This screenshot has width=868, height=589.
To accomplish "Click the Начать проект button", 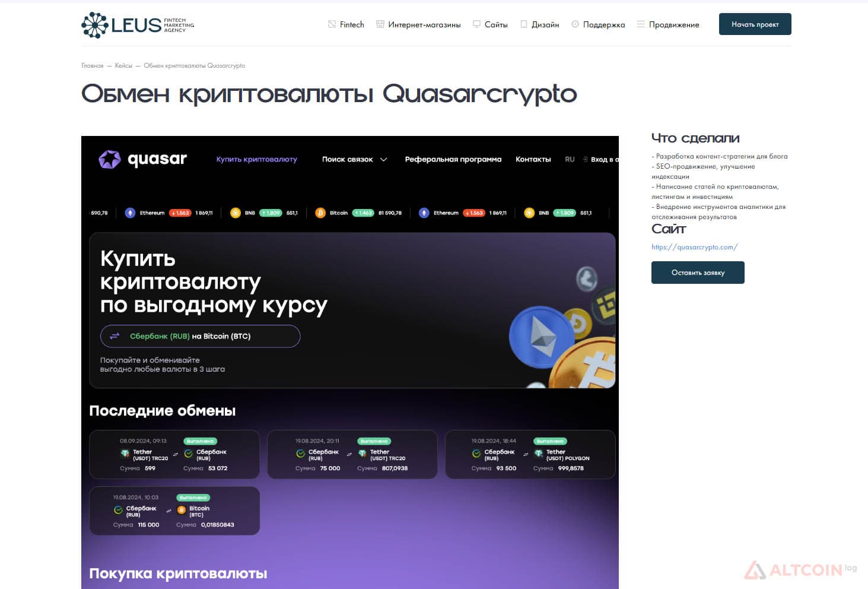I will (x=755, y=24).
